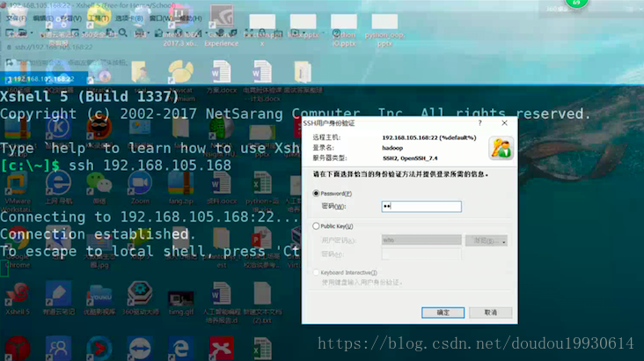This screenshot has height=361, width=644.
Task: Click the Zoom desktop shortcut
Action: point(140,188)
